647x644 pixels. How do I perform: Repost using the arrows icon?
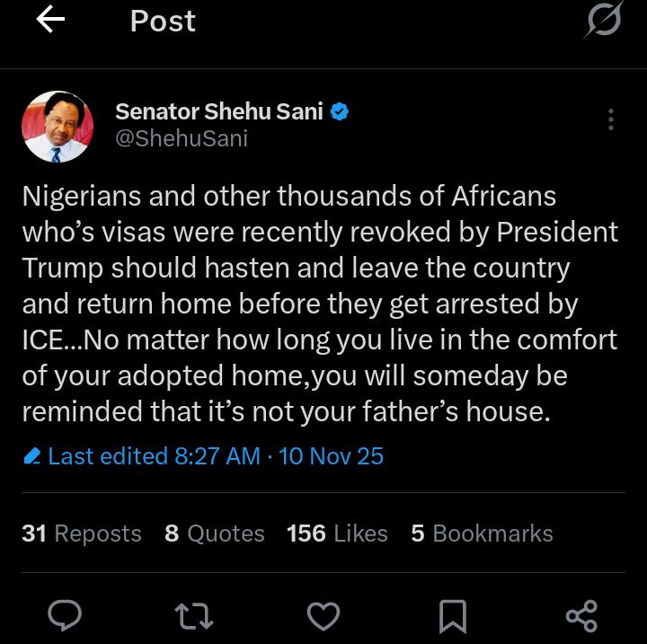tap(193, 615)
